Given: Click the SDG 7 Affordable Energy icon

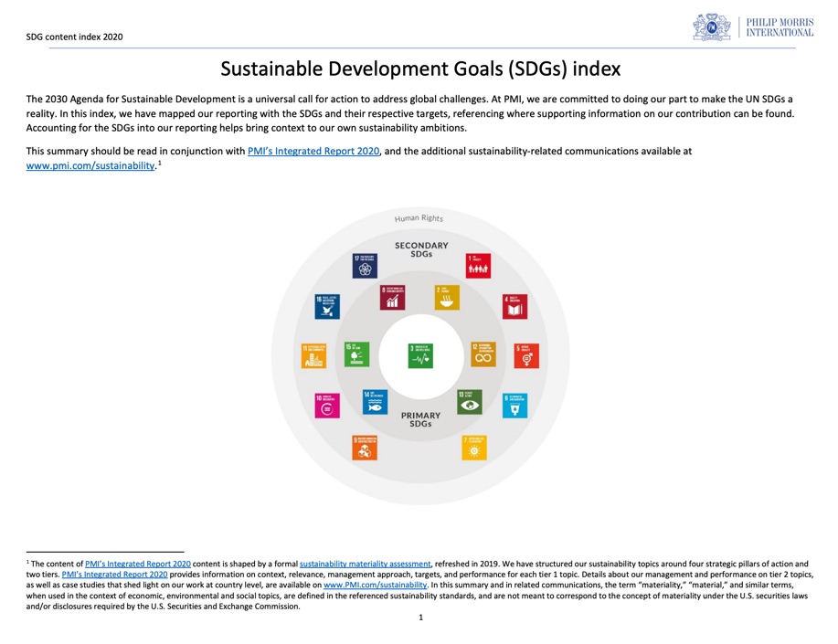Looking at the screenshot, I should tap(474, 448).
